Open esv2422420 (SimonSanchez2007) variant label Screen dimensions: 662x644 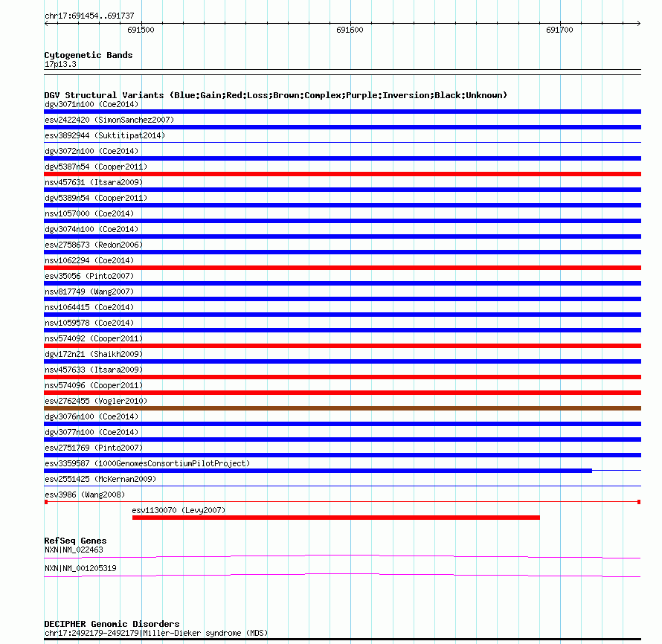pos(109,120)
